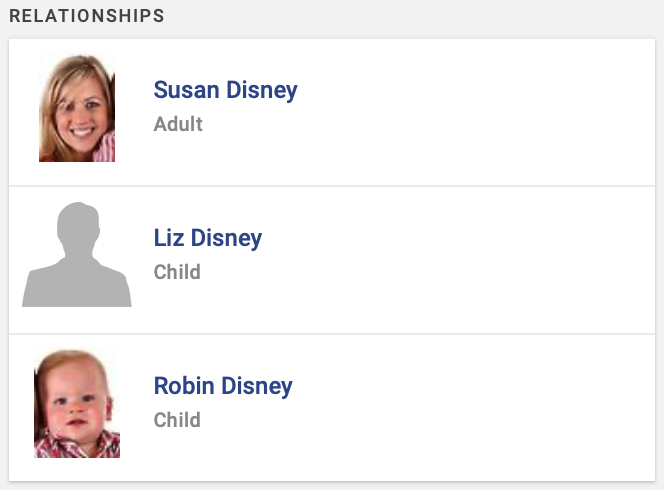664x490 pixels.
Task: Click the head of the silhouette placeholder
Action: pyautogui.click(x=78, y=230)
